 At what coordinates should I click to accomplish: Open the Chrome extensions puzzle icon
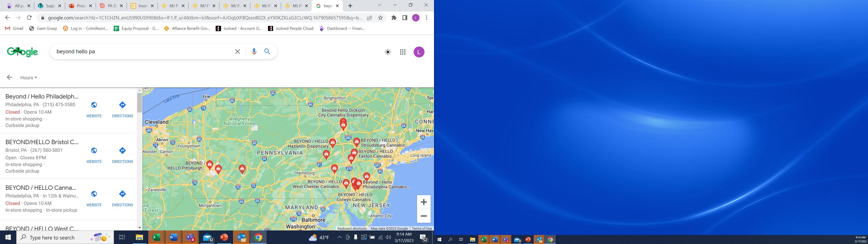pos(394,18)
